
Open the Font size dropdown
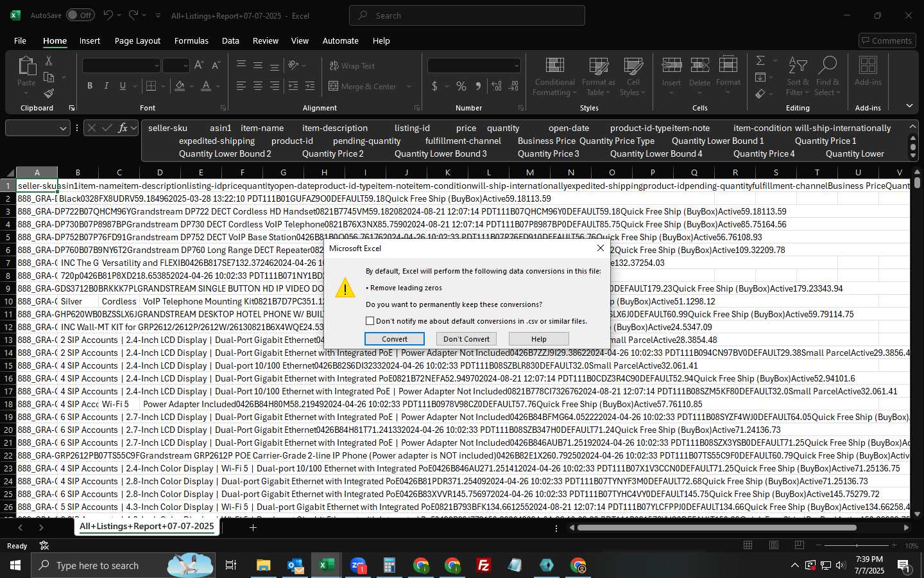coord(185,66)
